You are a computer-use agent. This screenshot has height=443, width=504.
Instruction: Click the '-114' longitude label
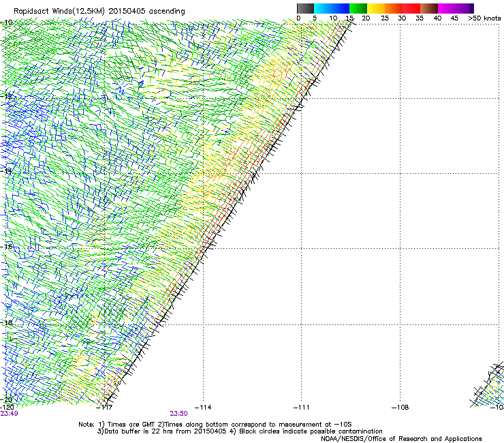pyautogui.click(x=203, y=408)
